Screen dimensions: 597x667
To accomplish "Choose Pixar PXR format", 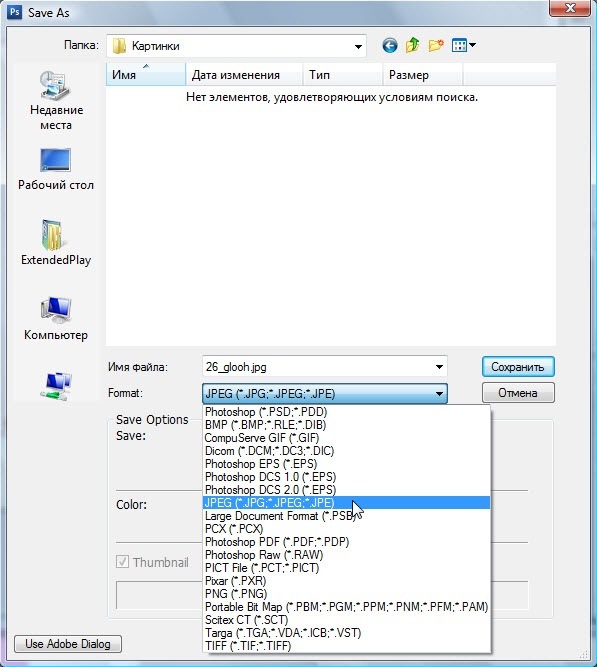I will coord(346,581).
